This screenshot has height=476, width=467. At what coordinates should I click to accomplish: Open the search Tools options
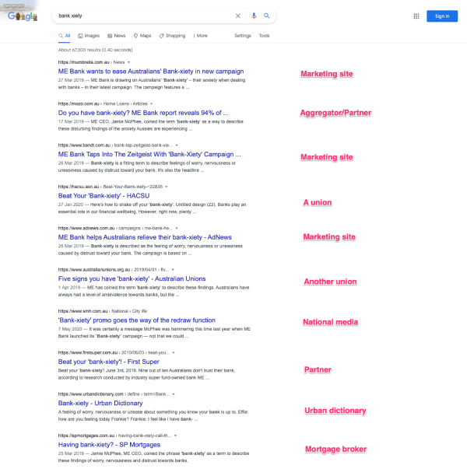point(264,36)
